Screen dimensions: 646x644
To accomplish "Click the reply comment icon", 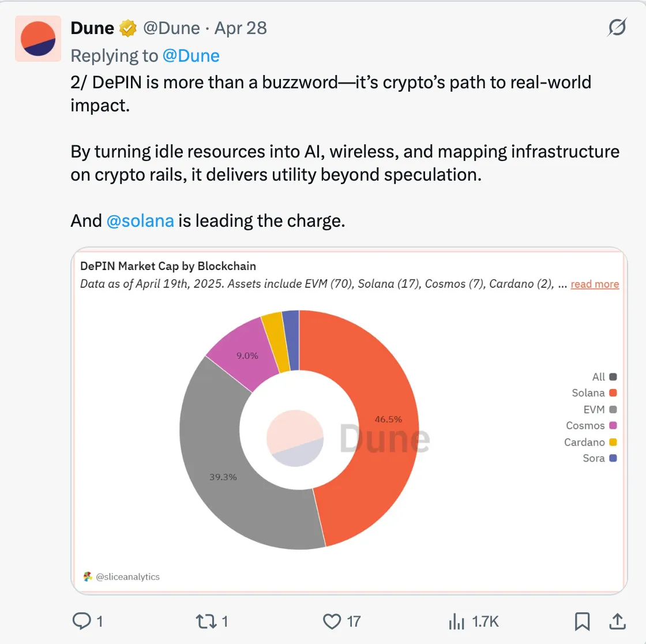I will (x=81, y=621).
